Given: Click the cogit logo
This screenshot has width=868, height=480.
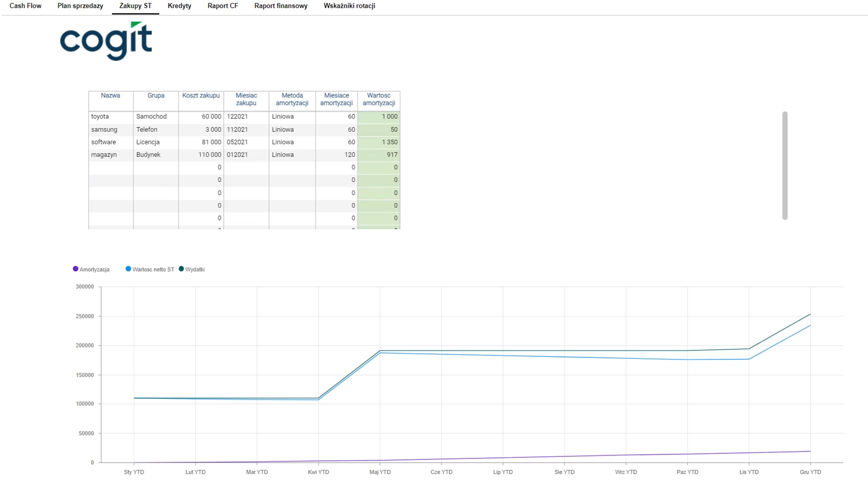Looking at the screenshot, I should (106, 41).
